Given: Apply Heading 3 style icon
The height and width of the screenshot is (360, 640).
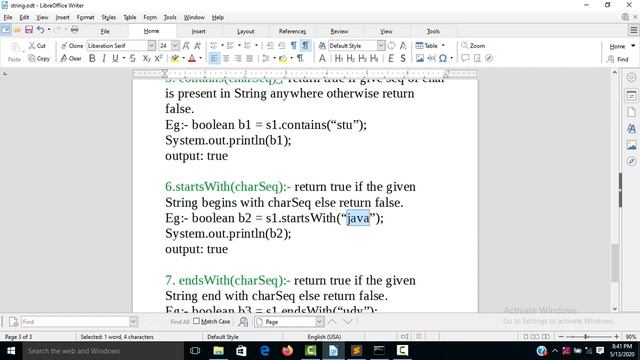Looking at the screenshot, I should 362,58.
